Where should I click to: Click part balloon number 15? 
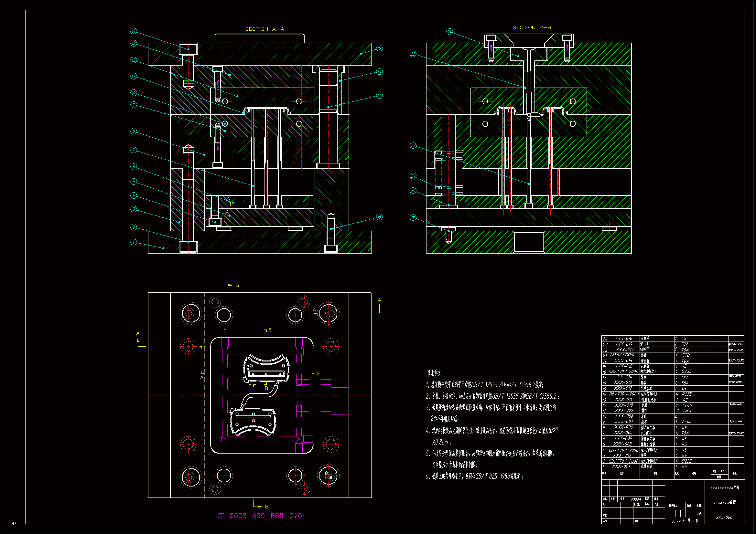point(379,48)
